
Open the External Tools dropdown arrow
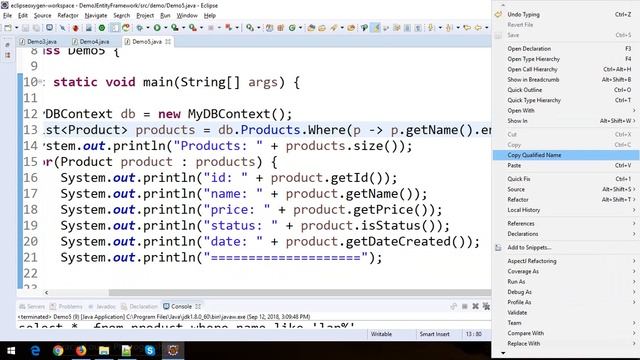point(201,28)
